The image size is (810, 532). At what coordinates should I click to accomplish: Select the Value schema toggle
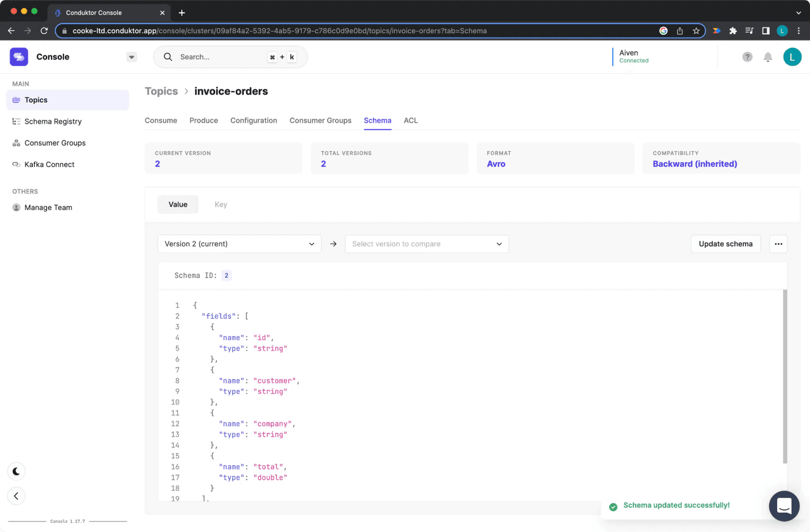pyautogui.click(x=178, y=204)
